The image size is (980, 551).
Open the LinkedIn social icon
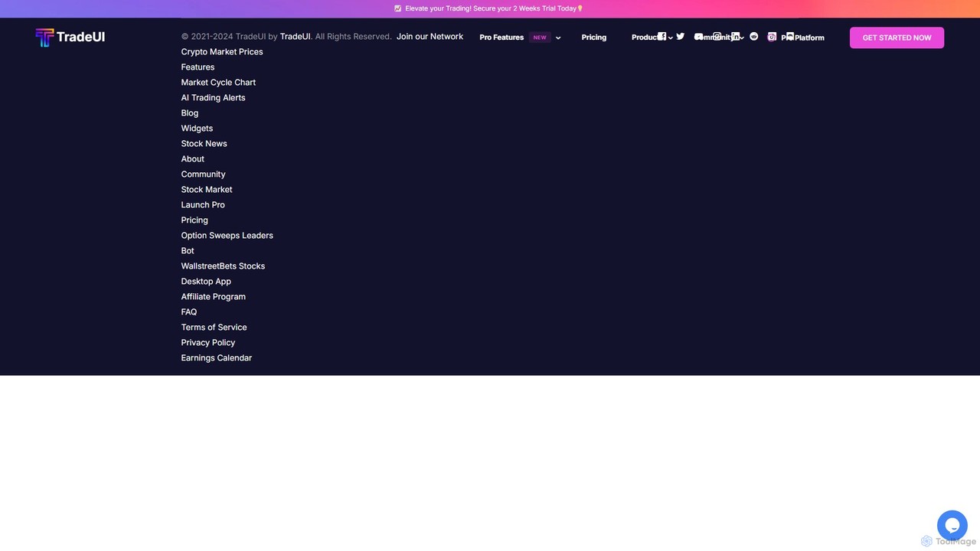[x=736, y=37]
